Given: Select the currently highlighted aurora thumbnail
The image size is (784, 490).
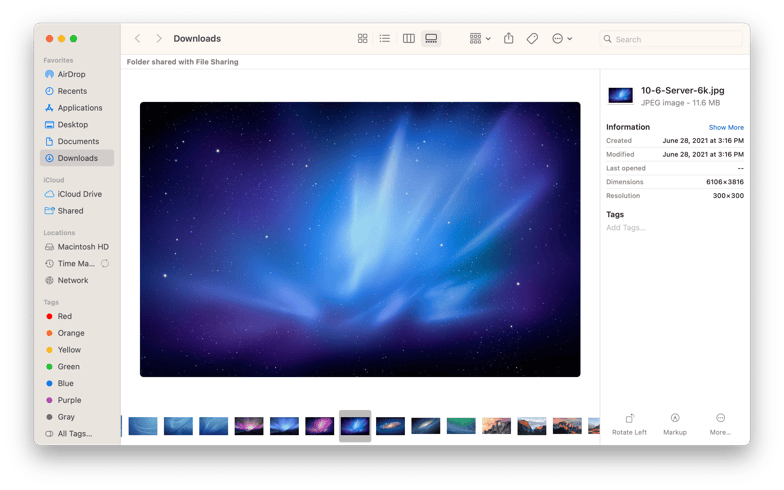Looking at the screenshot, I should (x=355, y=426).
